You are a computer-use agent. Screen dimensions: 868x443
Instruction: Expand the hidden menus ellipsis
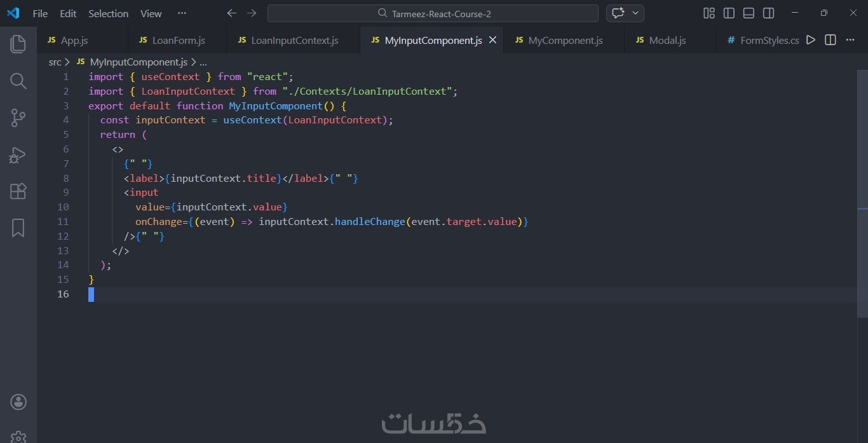tap(182, 13)
